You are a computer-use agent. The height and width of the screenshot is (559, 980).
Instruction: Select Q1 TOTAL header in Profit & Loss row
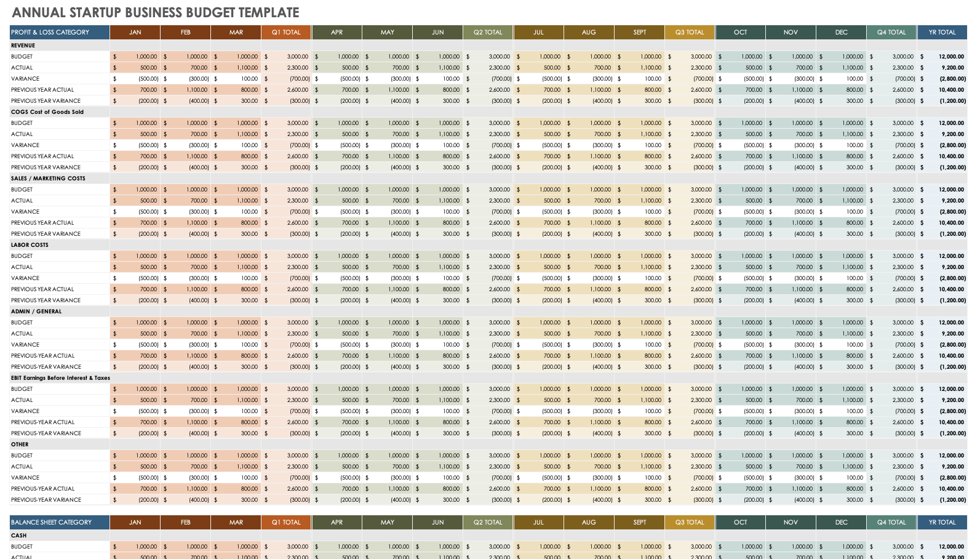pos(287,32)
